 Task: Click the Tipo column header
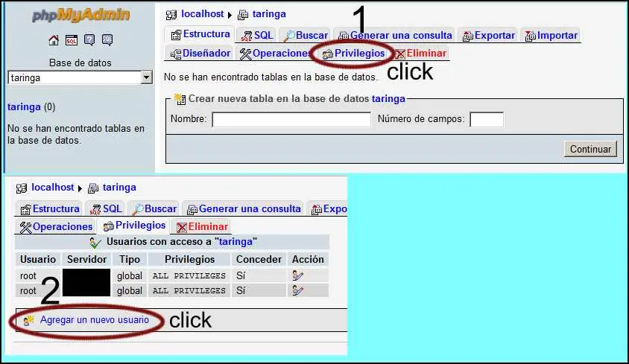point(130,259)
